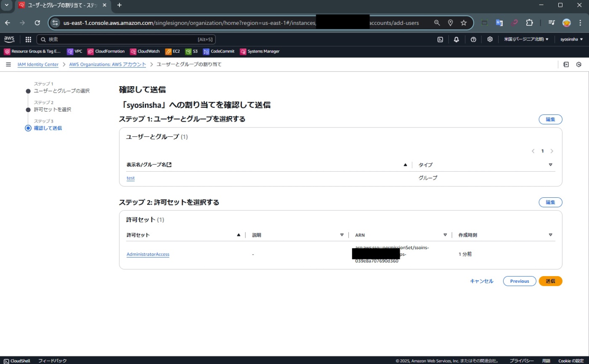Go to next page of users and groups
The height and width of the screenshot is (364, 589).
[x=552, y=151]
